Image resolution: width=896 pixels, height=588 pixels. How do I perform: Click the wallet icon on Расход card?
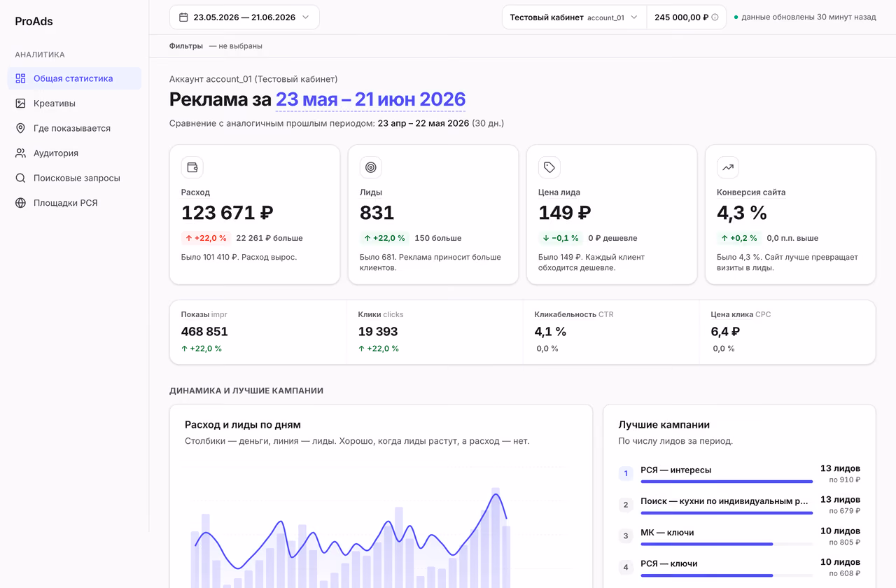[192, 167]
